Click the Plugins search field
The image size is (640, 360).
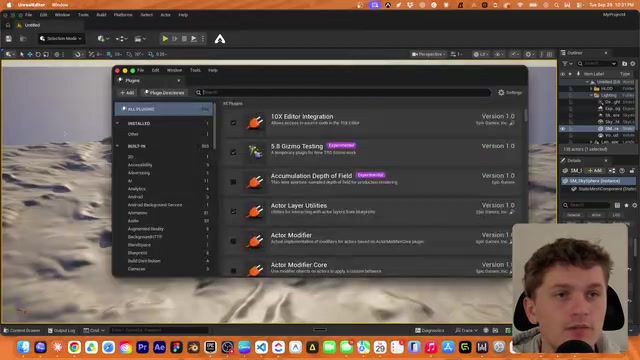342,93
